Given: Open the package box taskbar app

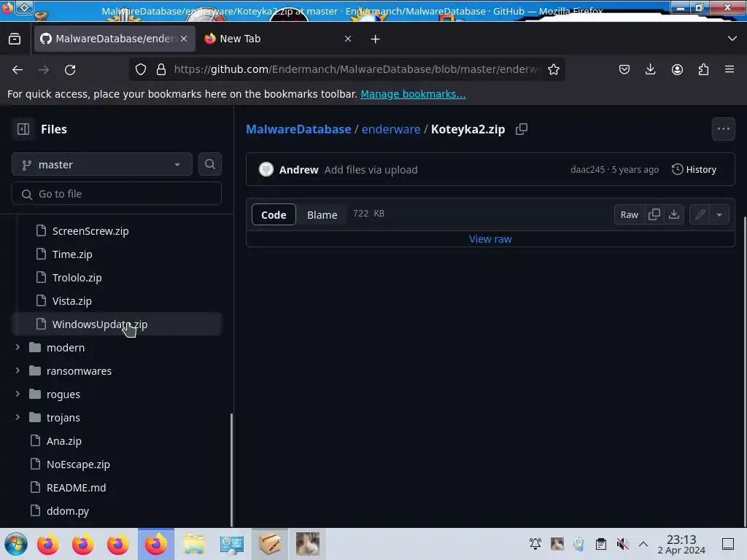Looking at the screenshot, I should [270, 544].
